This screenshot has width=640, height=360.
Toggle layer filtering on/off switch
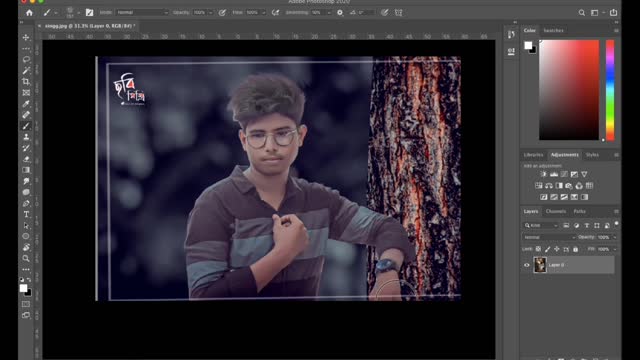coord(616,224)
